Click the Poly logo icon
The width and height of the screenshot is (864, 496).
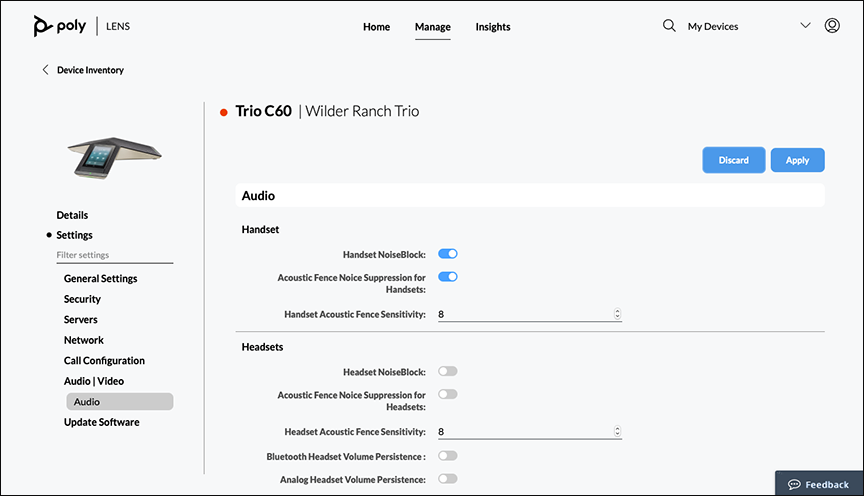(42, 26)
